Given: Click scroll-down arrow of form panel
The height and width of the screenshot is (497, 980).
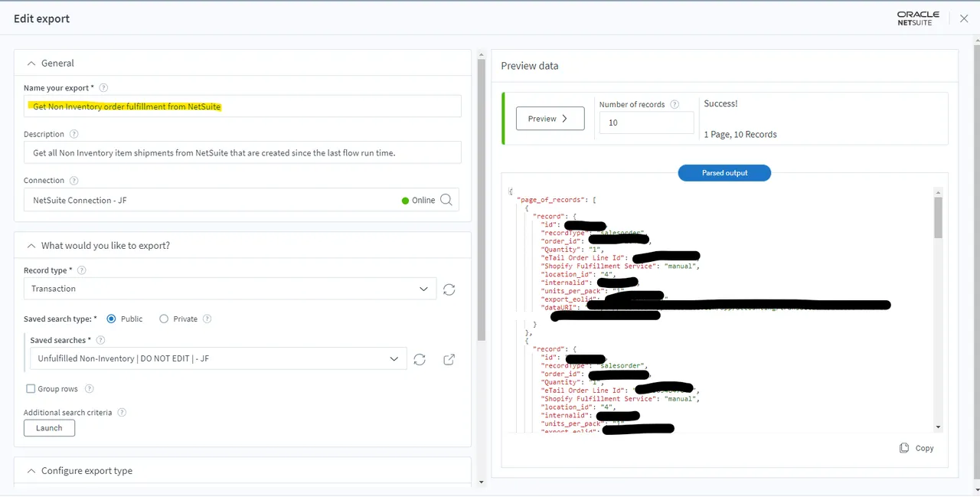Looking at the screenshot, I should pyautogui.click(x=482, y=482).
